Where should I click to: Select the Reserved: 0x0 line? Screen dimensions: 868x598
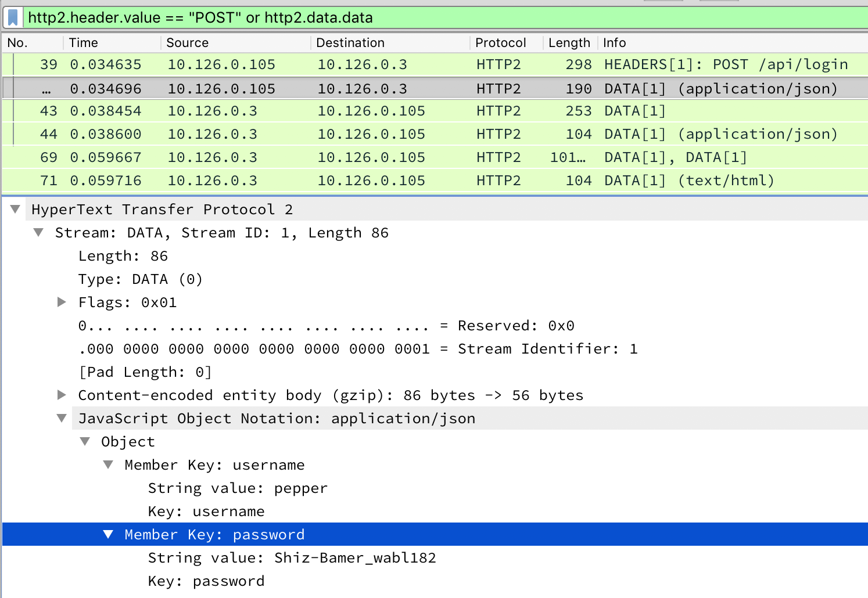tap(327, 326)
